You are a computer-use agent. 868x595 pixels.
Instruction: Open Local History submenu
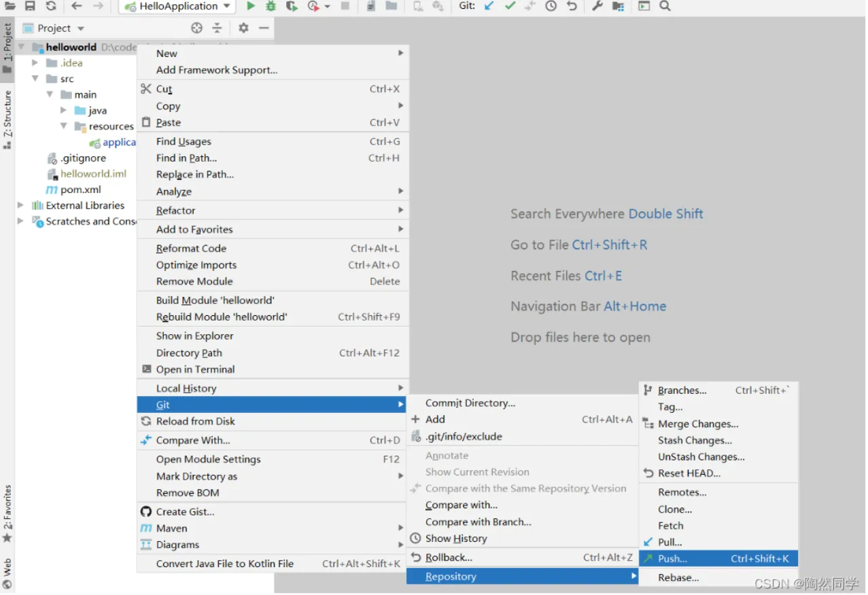pos(273,389)
